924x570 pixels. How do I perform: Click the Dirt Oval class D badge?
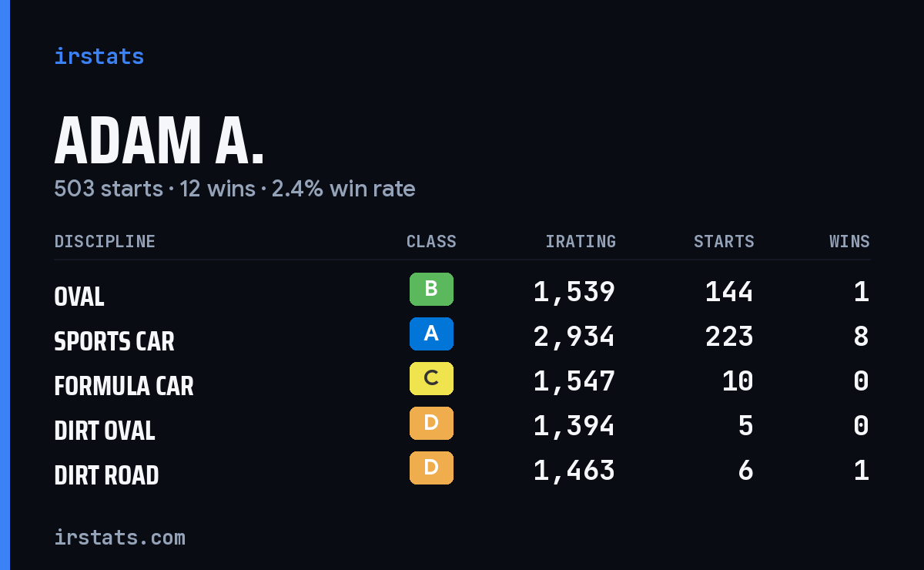pos(431,424)
